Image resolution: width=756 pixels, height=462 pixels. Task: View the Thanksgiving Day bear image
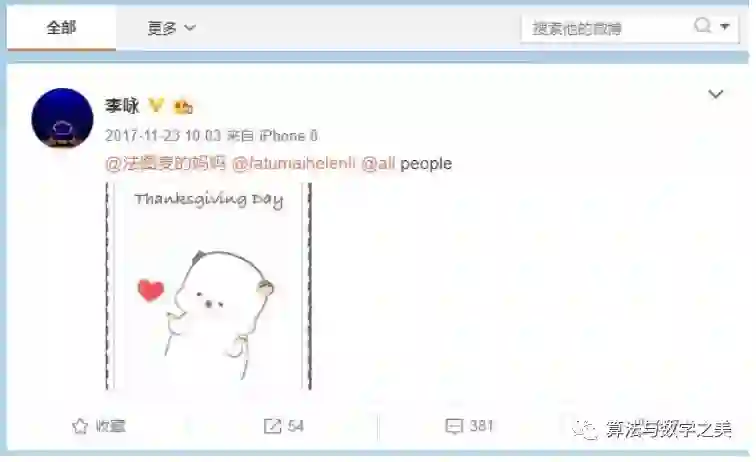click(209, 286)
